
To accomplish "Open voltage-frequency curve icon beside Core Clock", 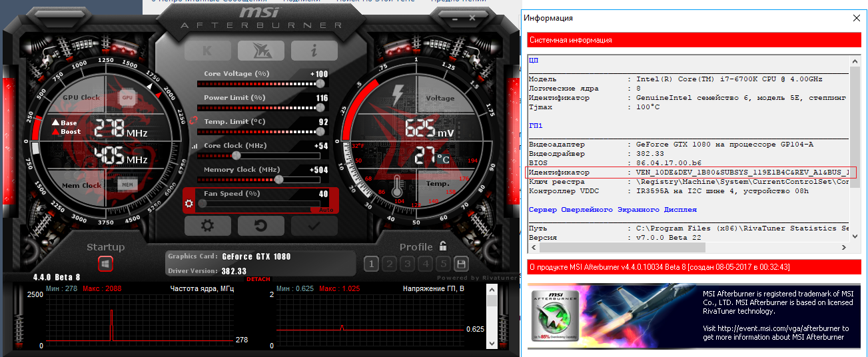I will 195,146.
